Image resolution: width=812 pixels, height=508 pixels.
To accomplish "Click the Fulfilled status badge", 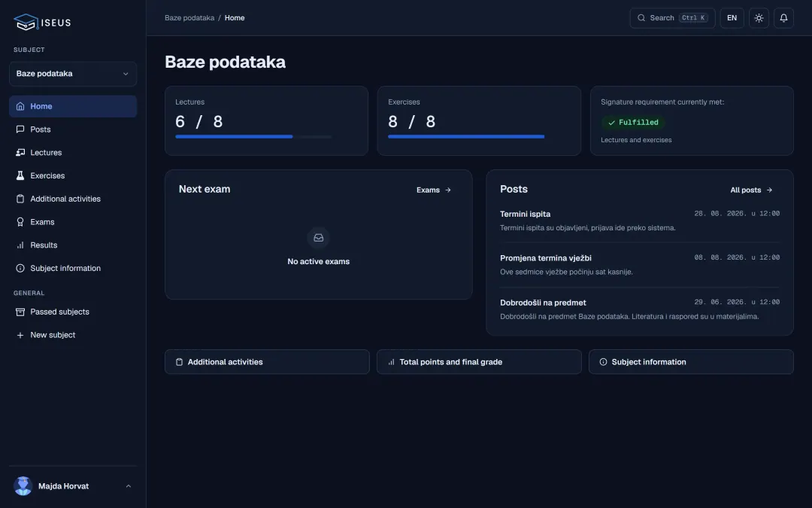I will [633, 123].
